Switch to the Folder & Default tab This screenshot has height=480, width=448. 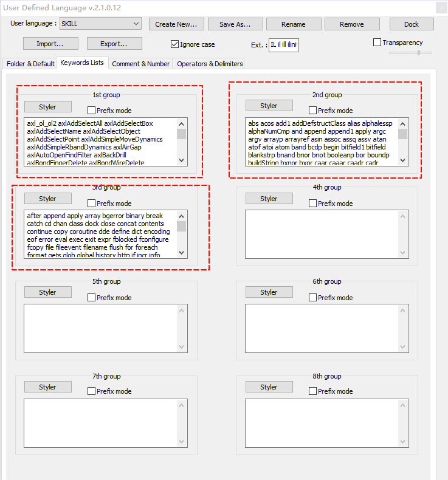[x=30, y=64]
